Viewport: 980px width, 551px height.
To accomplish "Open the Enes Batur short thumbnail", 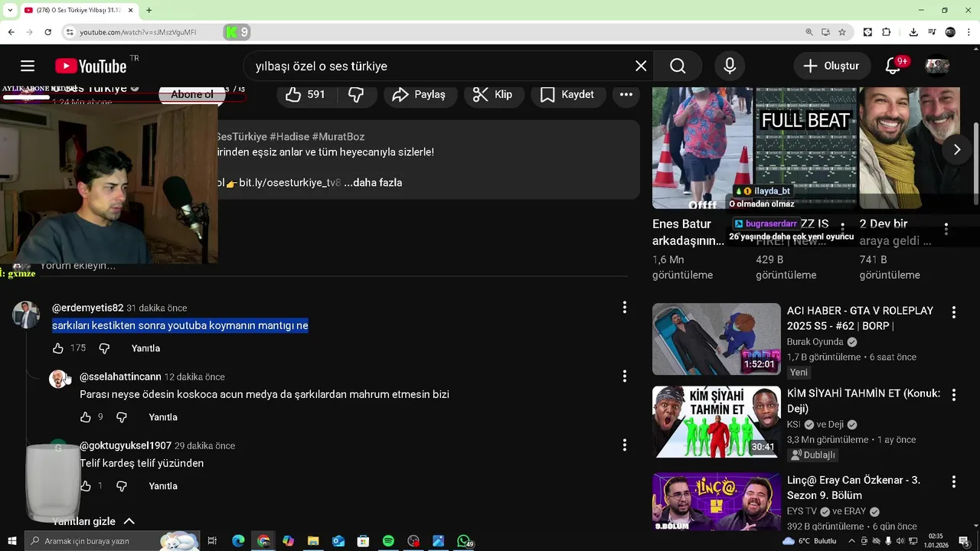I will click(x=702, y=148).
